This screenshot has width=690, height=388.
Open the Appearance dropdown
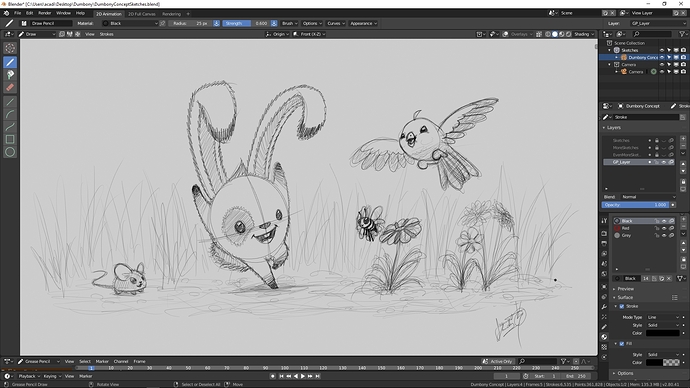[363, 23]
